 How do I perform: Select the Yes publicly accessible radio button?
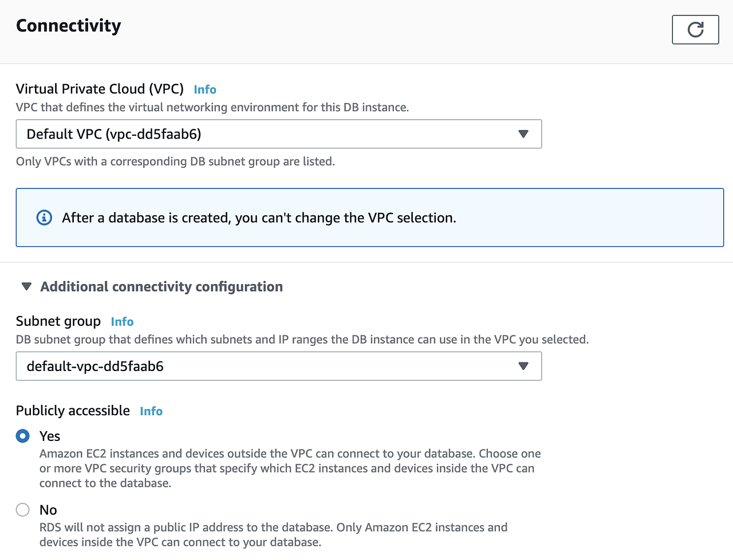click(x=22, y=436)
